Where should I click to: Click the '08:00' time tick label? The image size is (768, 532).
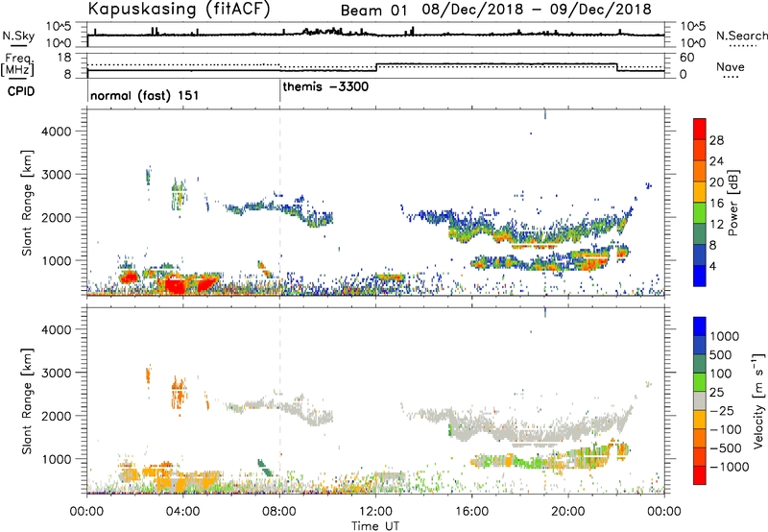tap(279, 512)
